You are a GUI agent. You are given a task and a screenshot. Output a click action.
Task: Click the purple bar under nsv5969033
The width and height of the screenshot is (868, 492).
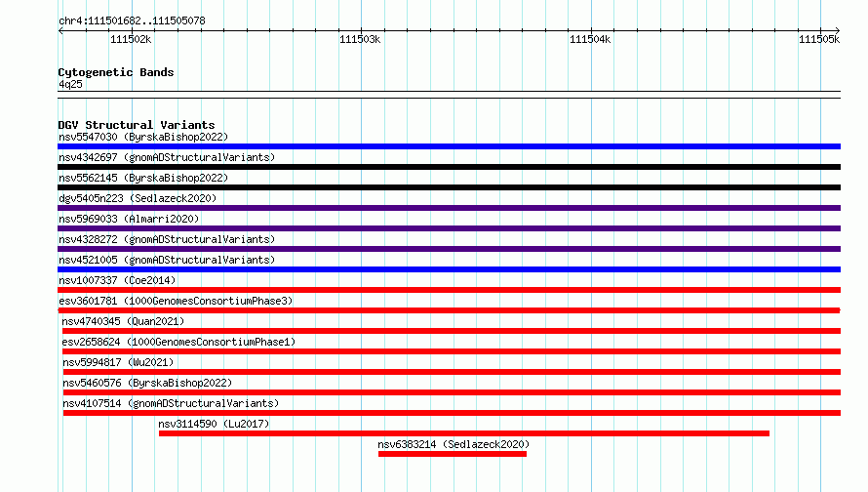[x=449, y=228]
